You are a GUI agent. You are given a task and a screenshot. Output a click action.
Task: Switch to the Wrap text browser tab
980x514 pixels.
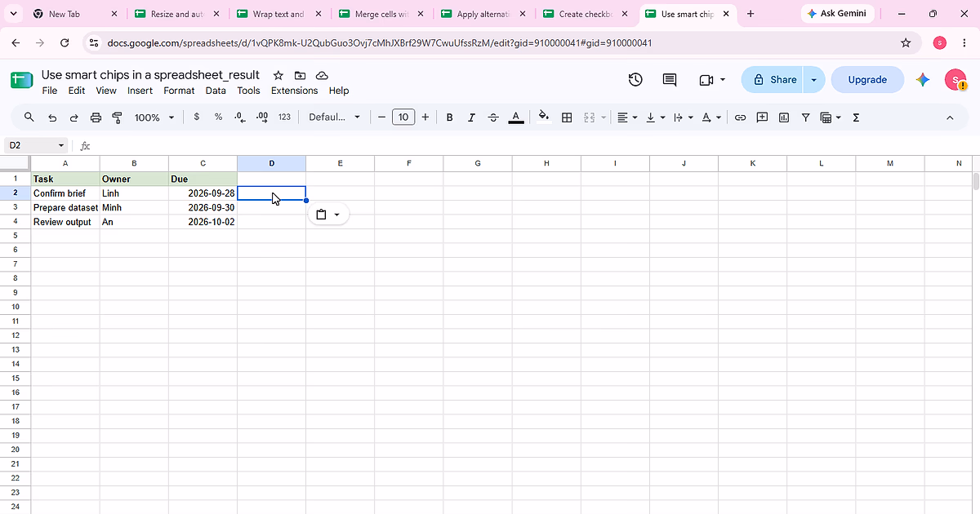coord(278,14)
